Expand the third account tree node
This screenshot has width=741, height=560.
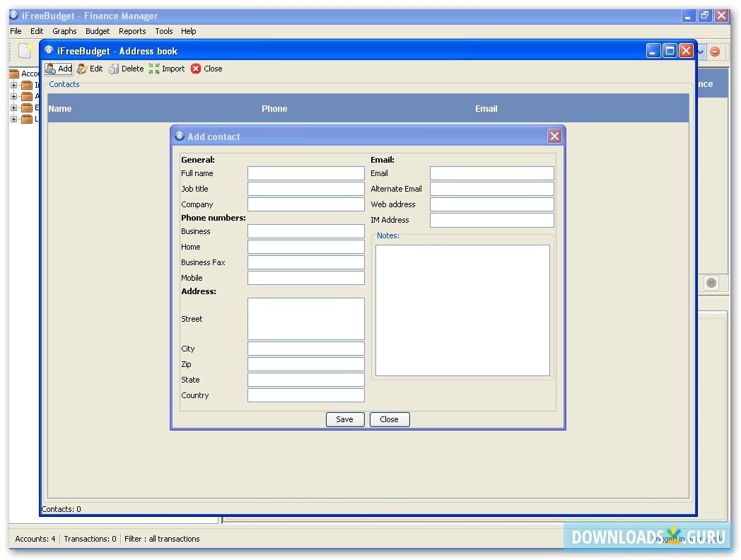coord(13,107)
